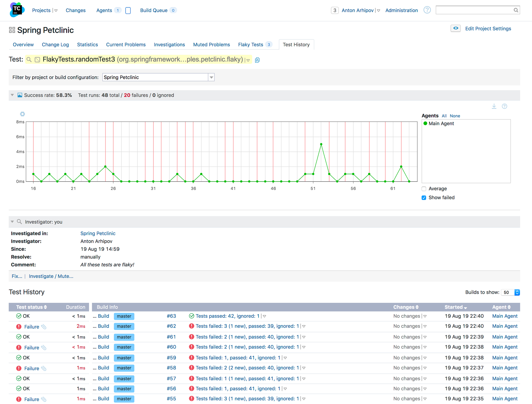Enable the Average checkbox
Viewport: 532px width, 404px height.
(424, 189)
